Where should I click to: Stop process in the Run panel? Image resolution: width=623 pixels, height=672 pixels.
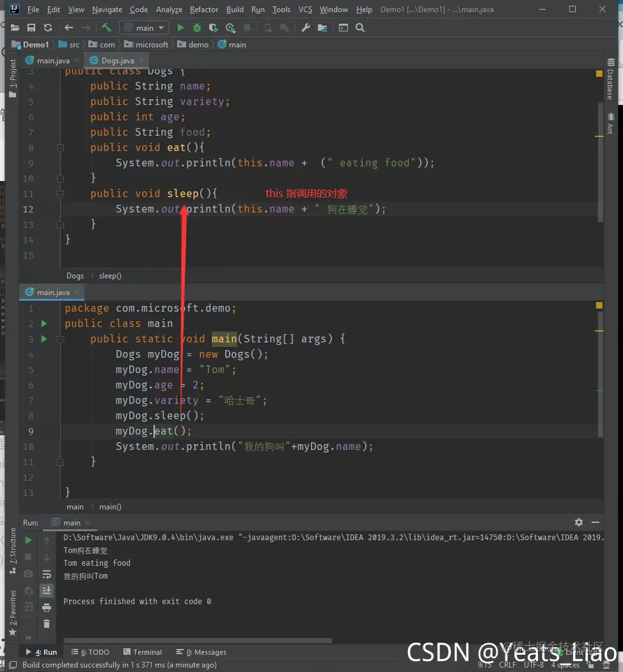coord(28,557)
